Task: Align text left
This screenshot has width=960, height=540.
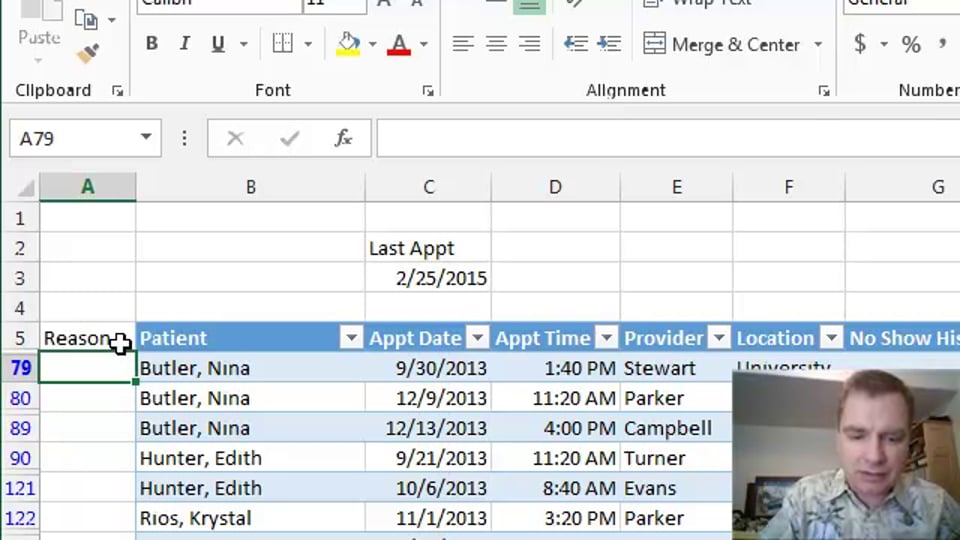Action: (x=463, y=43)
